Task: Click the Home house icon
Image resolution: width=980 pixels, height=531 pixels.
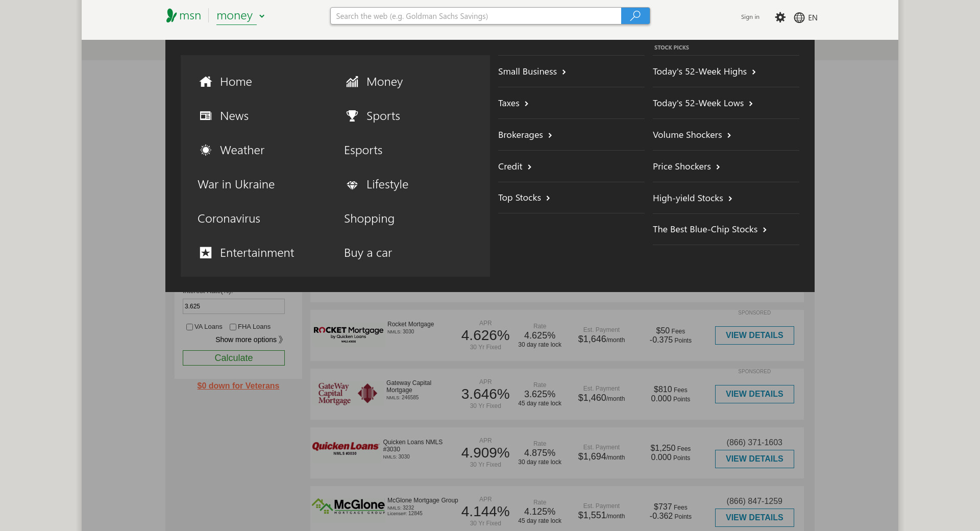Action: coord(206,82)
